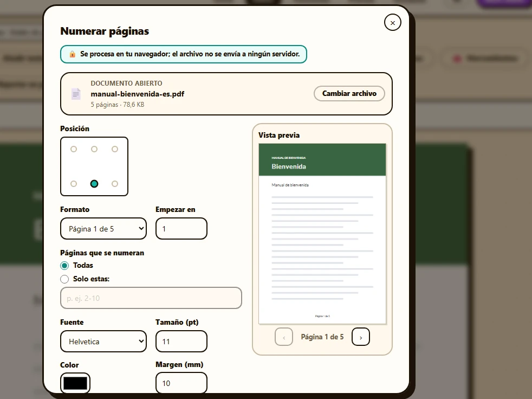The height and width of the screenshot is (399, 532).
Task: Select top-right page number position
Action: tap(115, 149)
